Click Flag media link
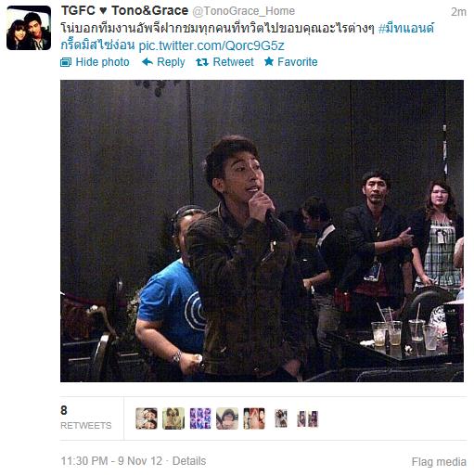 pyautogui.click(x=439, y=461)
